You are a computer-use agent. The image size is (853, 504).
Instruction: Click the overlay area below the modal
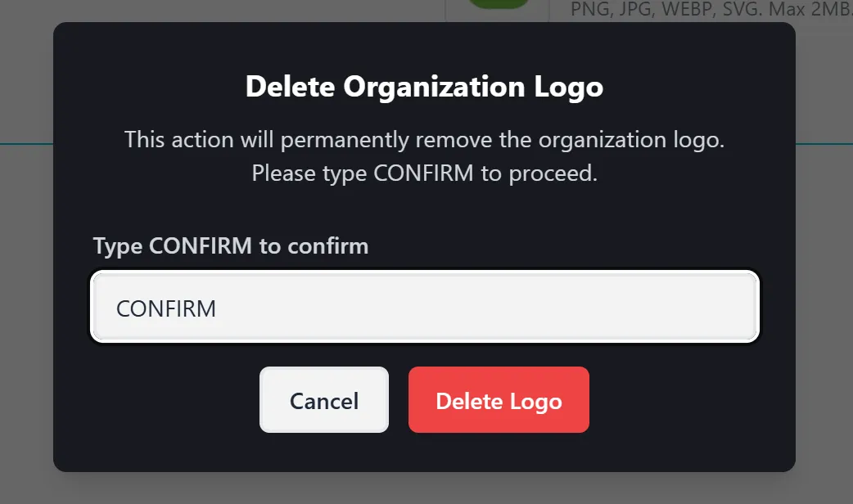[423, 491]
